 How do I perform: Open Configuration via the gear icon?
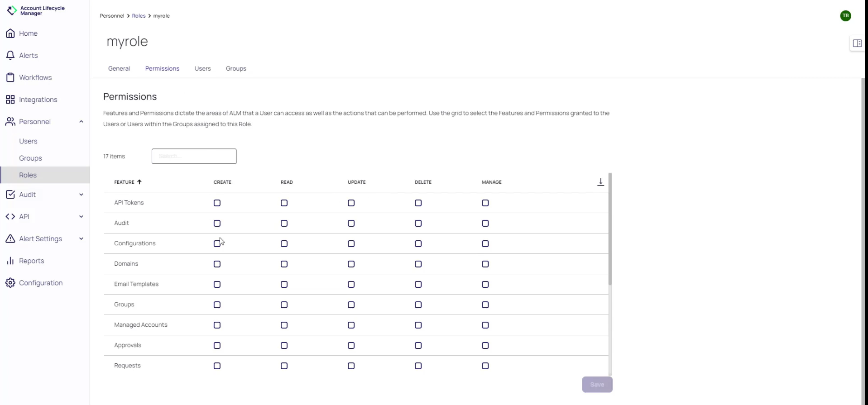[x=10, y=283]
